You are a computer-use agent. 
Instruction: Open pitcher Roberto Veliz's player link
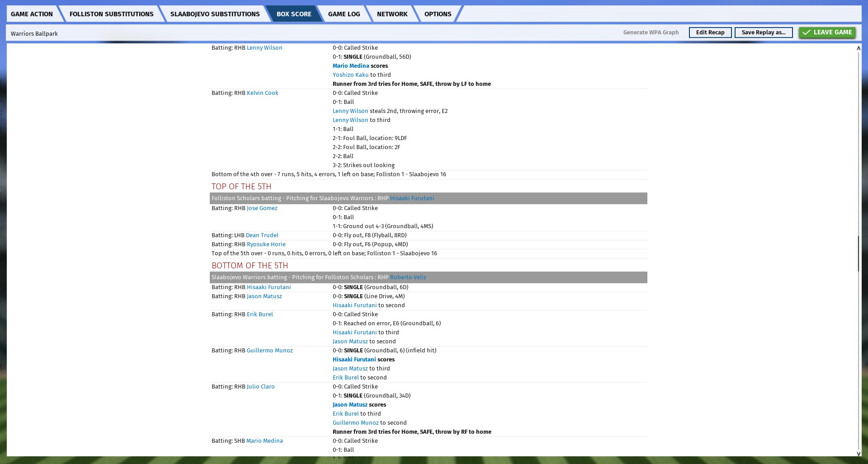(408, 277)
